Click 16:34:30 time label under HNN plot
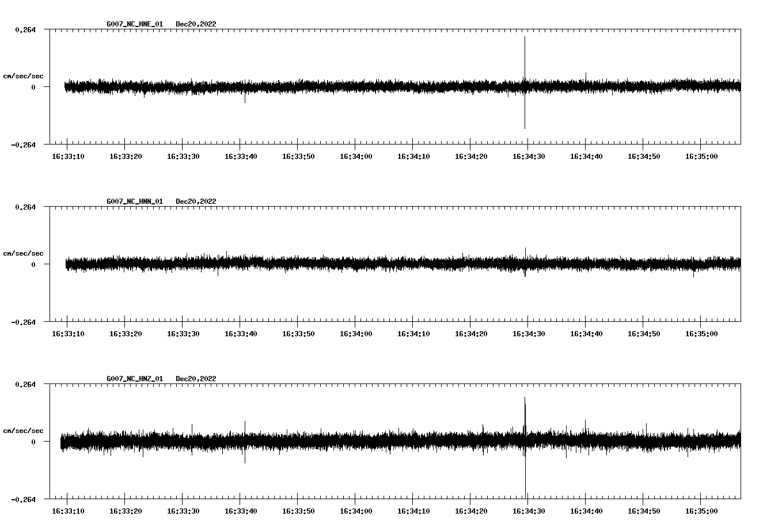The image size is (782, 532). [529, 334]
